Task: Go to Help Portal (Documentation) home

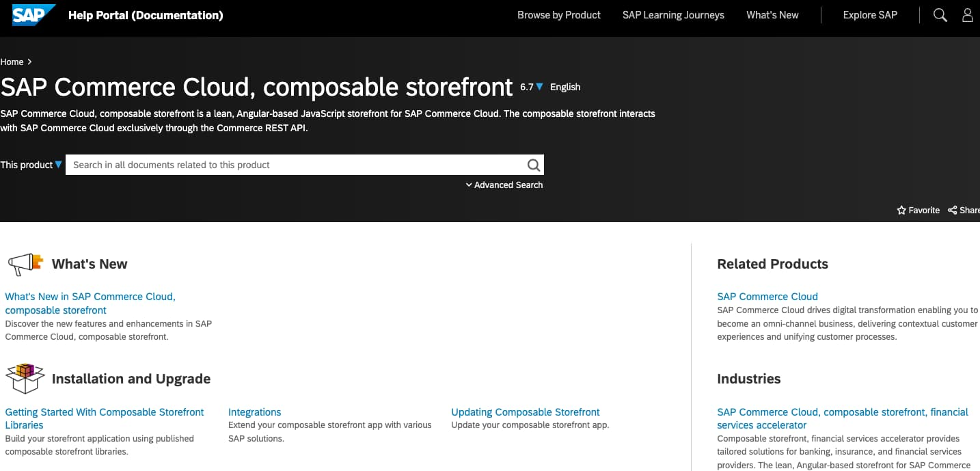Action: pos(146,15)
